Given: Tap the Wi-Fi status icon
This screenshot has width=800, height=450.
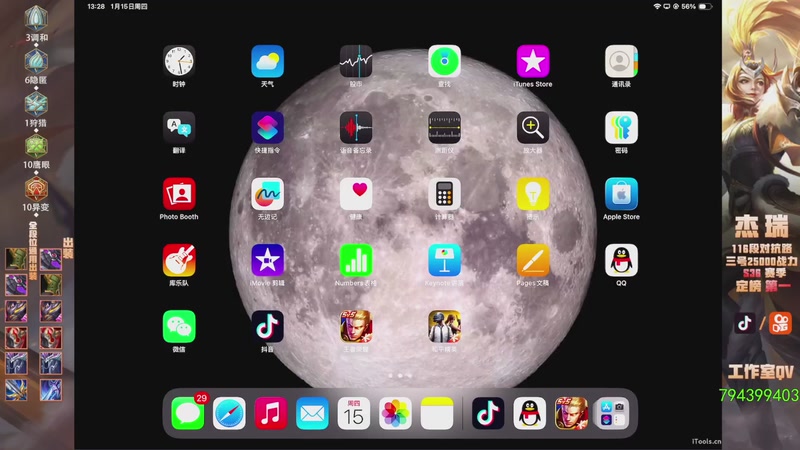Looking at the screenshot, I should pos(657,7).
